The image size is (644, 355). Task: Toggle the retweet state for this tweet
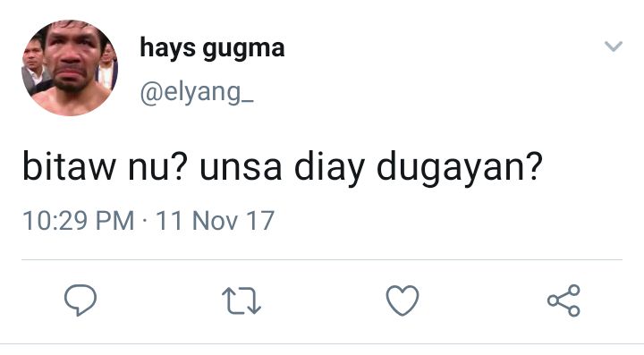click(x=241, y=300)
